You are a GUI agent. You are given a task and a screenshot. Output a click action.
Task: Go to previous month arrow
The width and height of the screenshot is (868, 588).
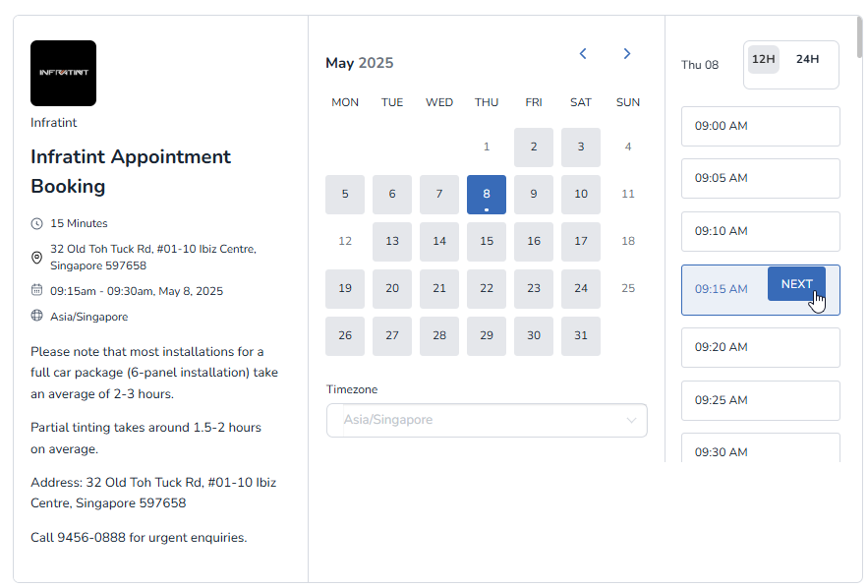coord(583,54)
